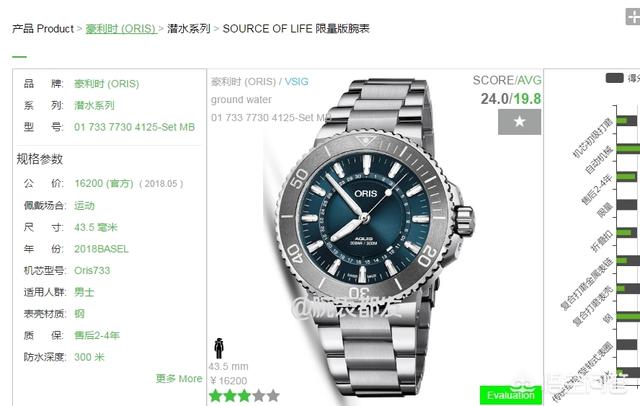Viewport: 640px width, 406px height.
Task: Click the movement model Oris733 link
Action: (x=92, y=271)
